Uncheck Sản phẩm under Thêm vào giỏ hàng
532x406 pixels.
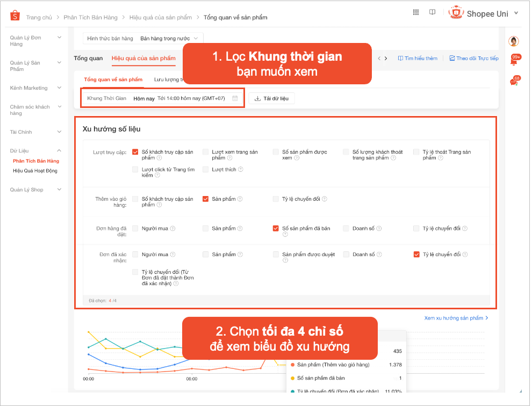pyautogui.click(x=206, y=199)
